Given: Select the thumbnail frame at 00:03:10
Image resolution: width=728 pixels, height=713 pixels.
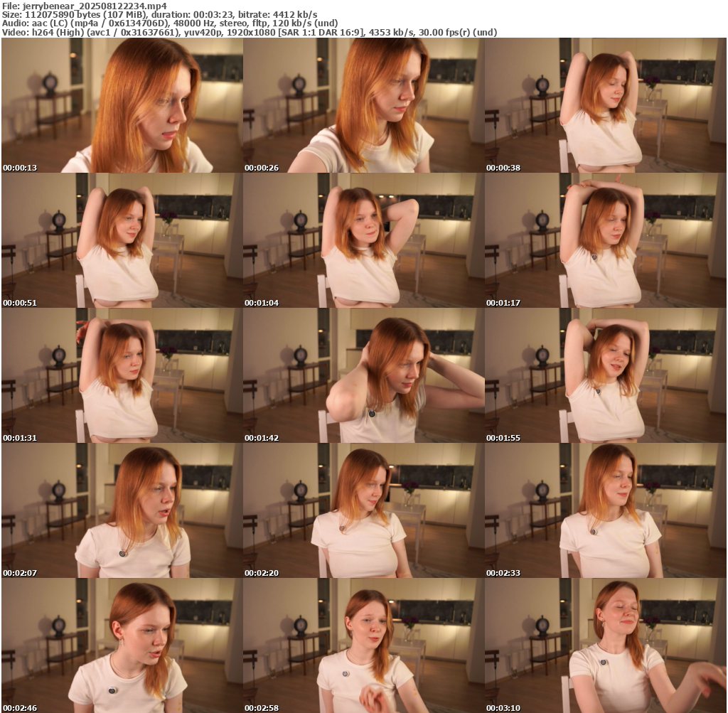Looking at the screenshot, I should click(x=606, y=645).
